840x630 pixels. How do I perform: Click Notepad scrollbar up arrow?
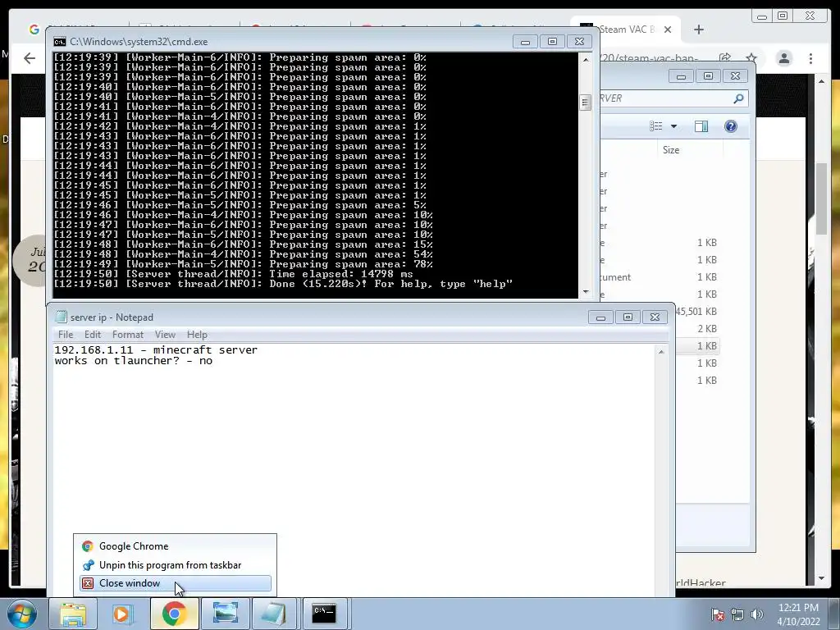pos(661,352)
